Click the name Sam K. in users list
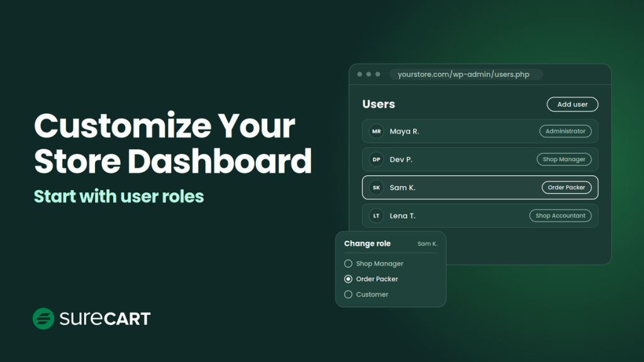644x362 pixels. pyautogui.click(x=402, y=187)
